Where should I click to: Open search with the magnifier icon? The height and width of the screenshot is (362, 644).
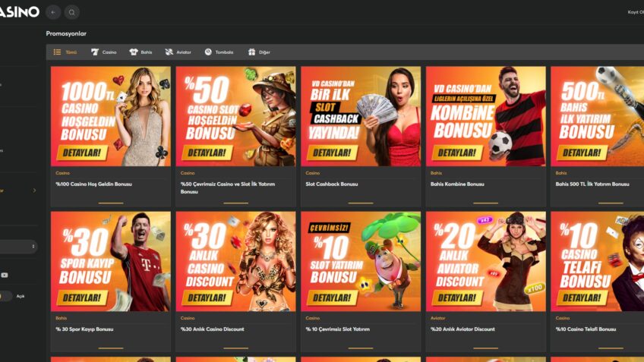pyautogui.click(x=71, y=12)
